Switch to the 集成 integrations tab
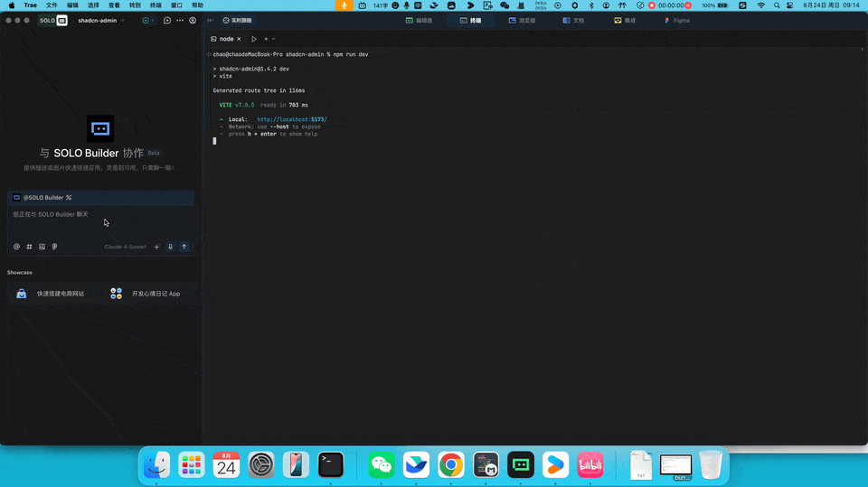Image resolution: width=868 pixels, height=487 pixels. coord(625,21)
